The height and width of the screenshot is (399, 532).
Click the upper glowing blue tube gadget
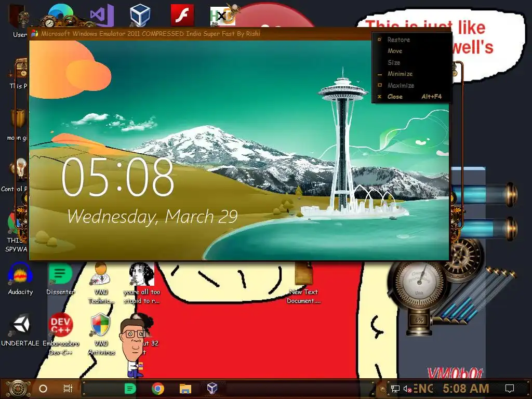(484, 195)
